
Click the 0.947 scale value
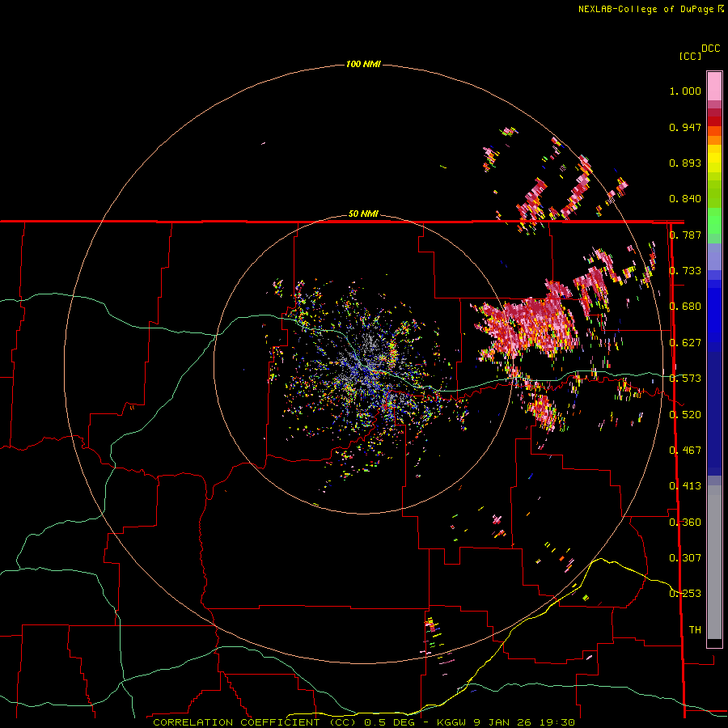(x=685, y=127)
